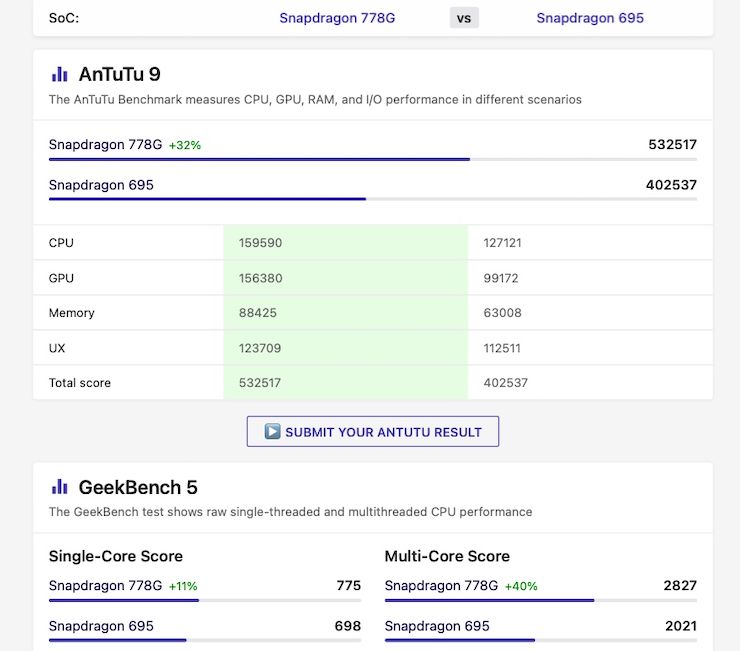Click multi-core score 2021

coord(681,626)
